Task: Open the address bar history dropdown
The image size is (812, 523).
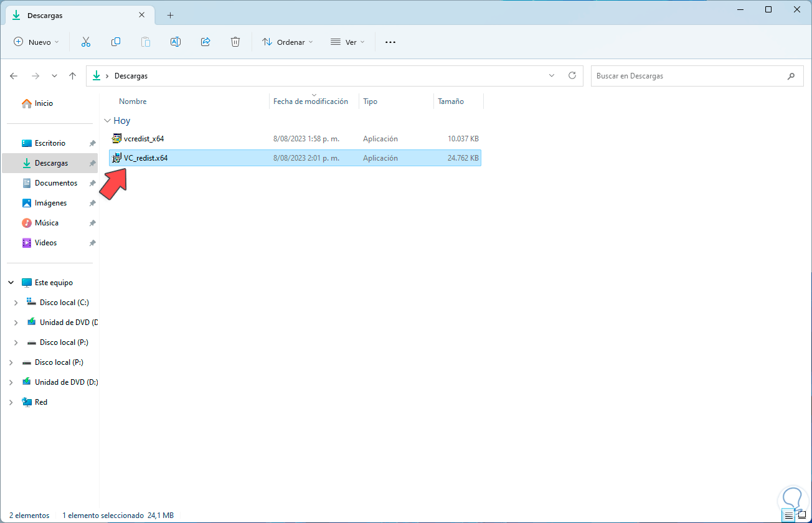Action: tap(551, 75)
